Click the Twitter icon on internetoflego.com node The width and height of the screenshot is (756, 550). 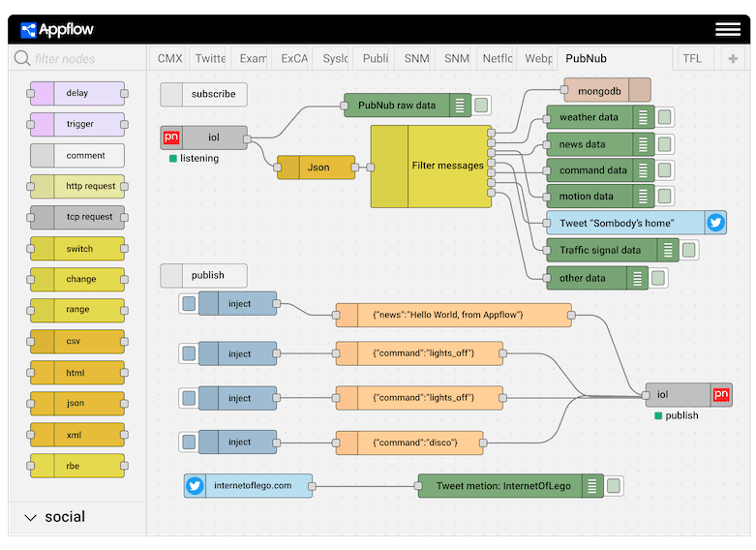pos(195,485)
